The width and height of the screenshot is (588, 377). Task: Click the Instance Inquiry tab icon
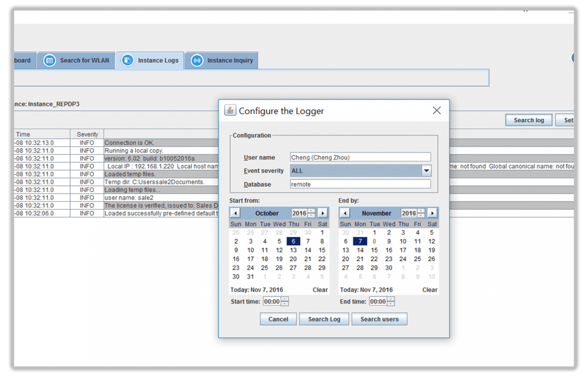[197, 61]
